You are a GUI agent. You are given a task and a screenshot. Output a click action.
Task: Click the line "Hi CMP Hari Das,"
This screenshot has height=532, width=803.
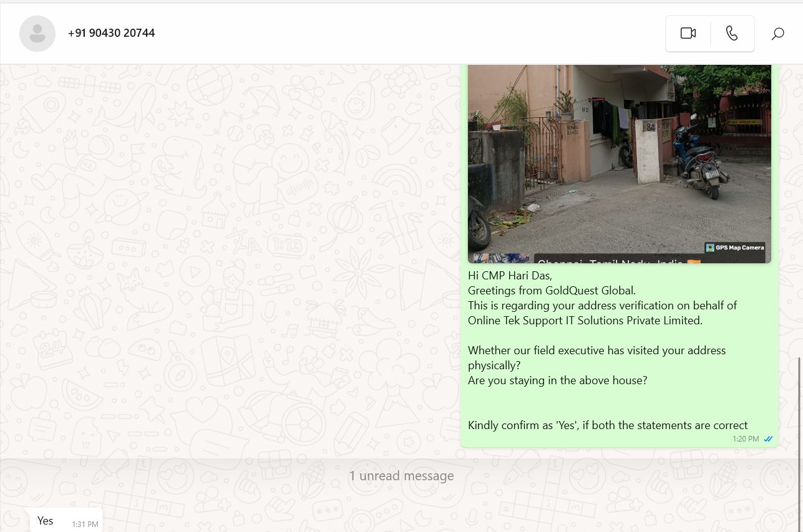[x=510, y=275]
